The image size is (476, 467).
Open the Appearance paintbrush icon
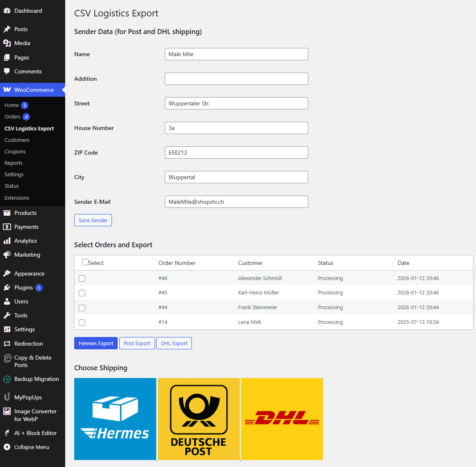coord(7,273)
